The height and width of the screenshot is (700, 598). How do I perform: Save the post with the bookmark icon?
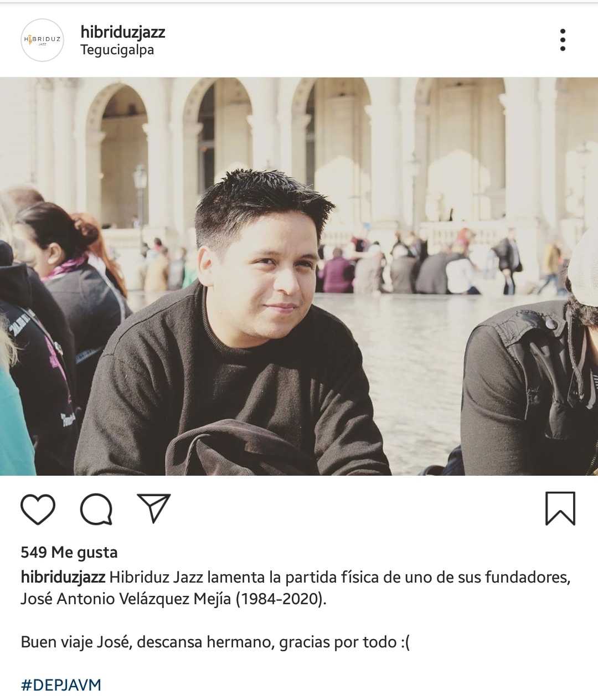(x=560, y=508)
